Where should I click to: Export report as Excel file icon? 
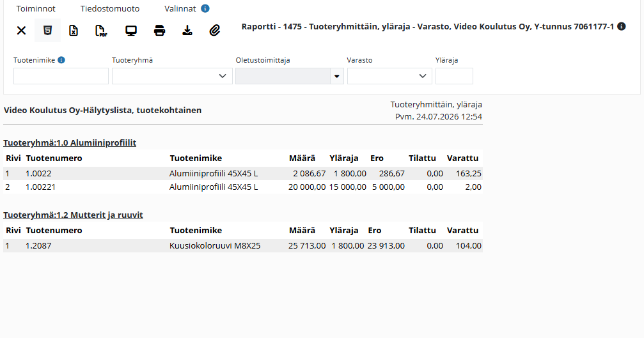coord(74,31)
